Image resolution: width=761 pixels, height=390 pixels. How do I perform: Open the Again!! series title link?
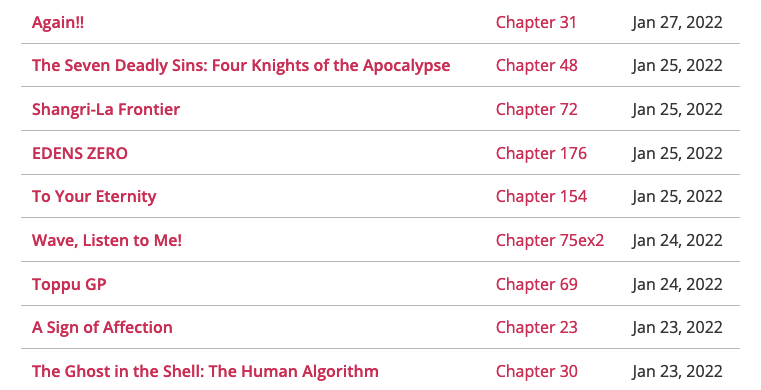pos(58,22)
